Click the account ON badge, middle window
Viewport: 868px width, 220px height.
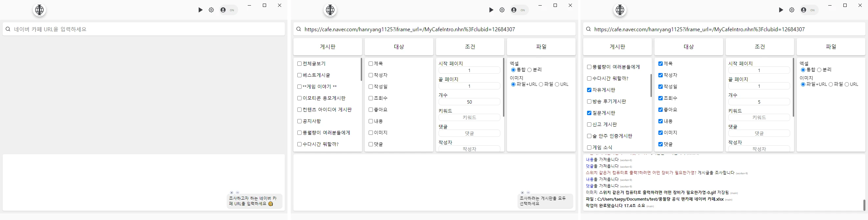(x=519, y=10)
